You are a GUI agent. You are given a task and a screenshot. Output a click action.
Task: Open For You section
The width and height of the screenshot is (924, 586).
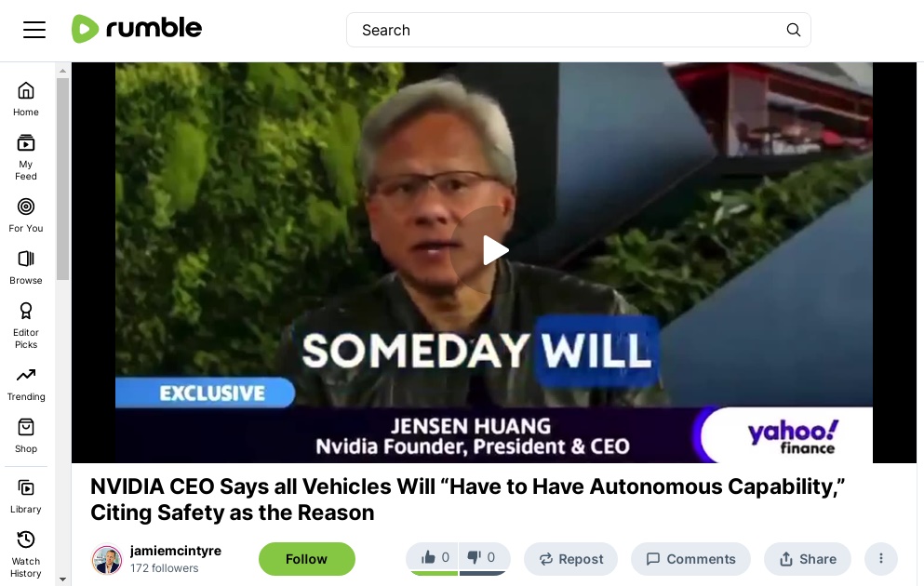pyautogui.click(x=26, y=216)
